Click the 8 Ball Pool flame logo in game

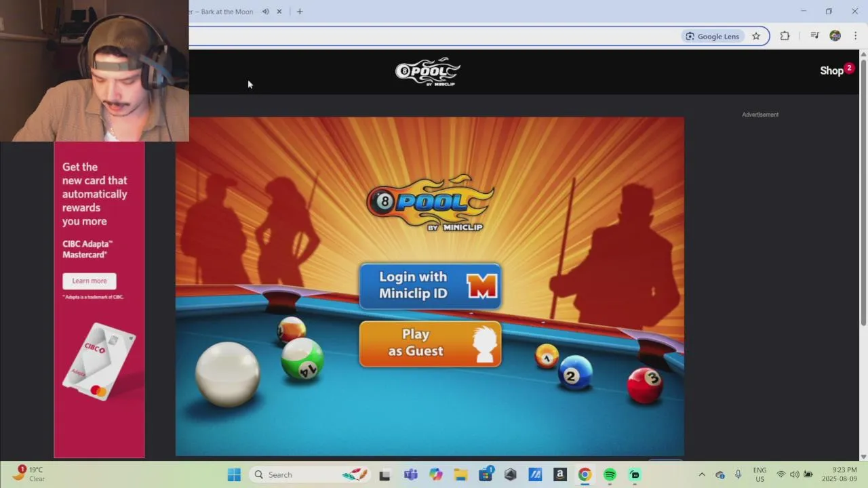(430, 203)
